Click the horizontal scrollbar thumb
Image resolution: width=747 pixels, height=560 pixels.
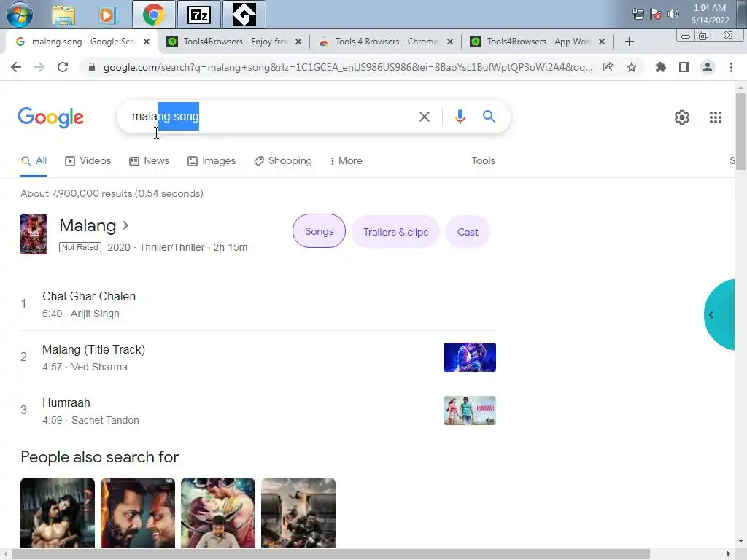pos(331,554)
